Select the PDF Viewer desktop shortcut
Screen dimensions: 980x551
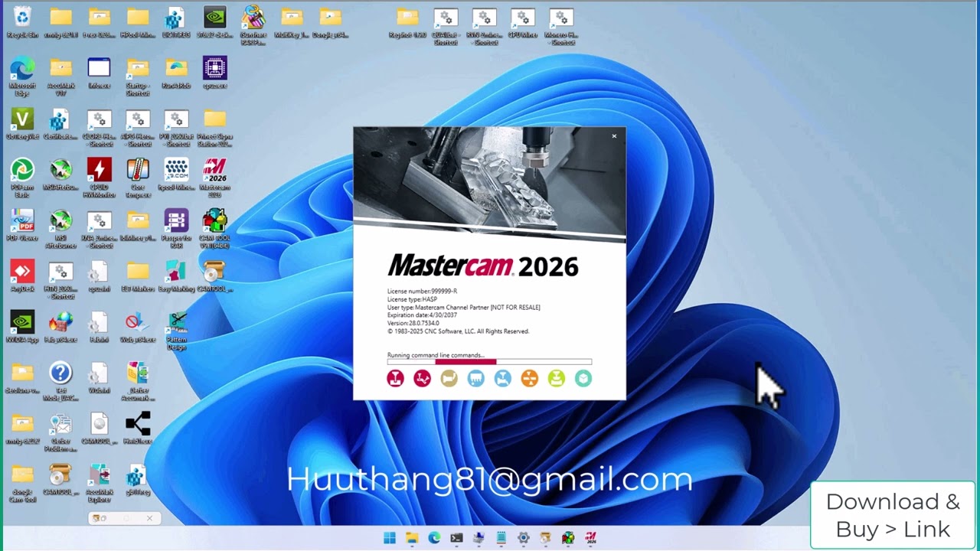tap(22, 226)
